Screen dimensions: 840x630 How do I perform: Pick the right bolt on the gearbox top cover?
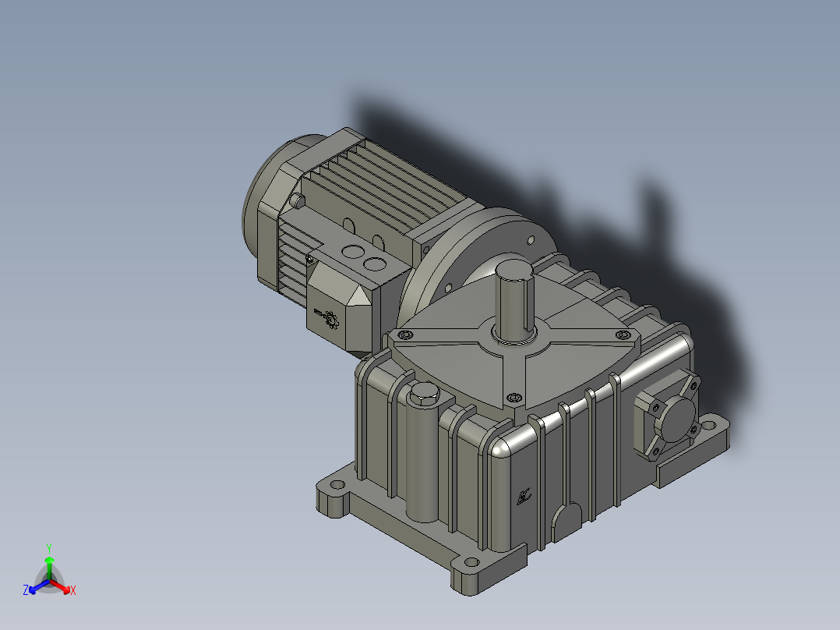click(623, 335)
